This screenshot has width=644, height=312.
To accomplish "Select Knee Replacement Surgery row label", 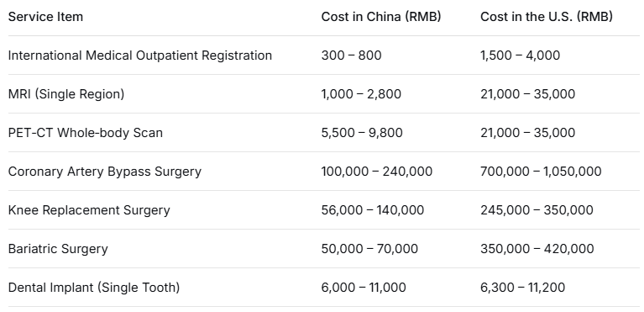I will pos(89,210).
